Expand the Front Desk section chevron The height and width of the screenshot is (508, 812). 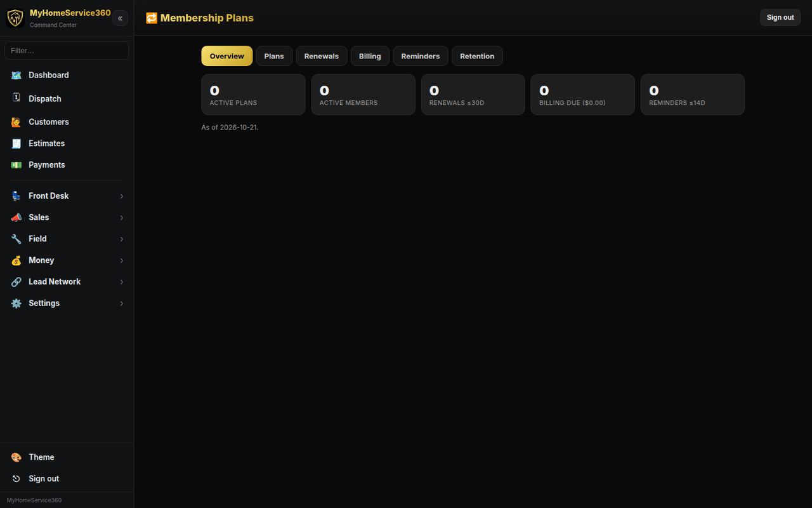(122, 196)
